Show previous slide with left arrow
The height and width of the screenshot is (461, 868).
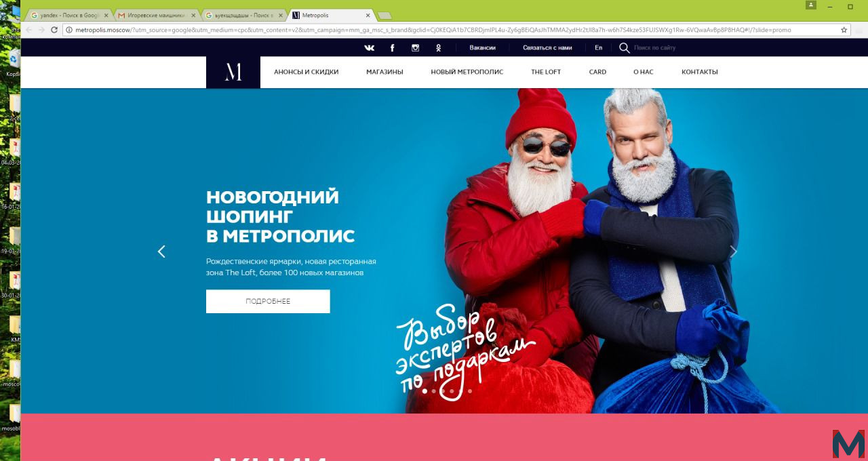pos(161,252)
